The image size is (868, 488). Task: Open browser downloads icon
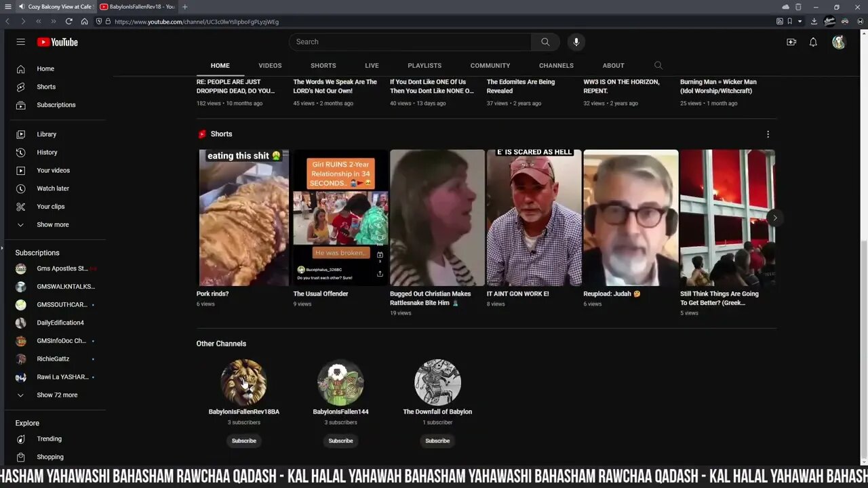coord(814,22)
